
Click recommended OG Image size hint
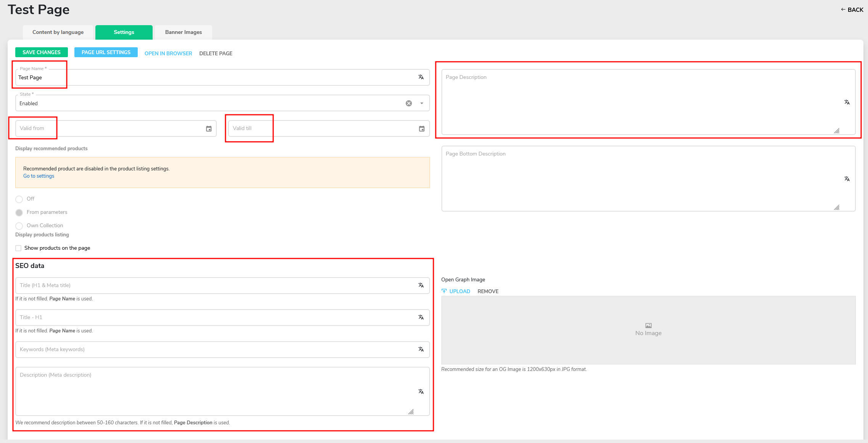coord(514,369)
